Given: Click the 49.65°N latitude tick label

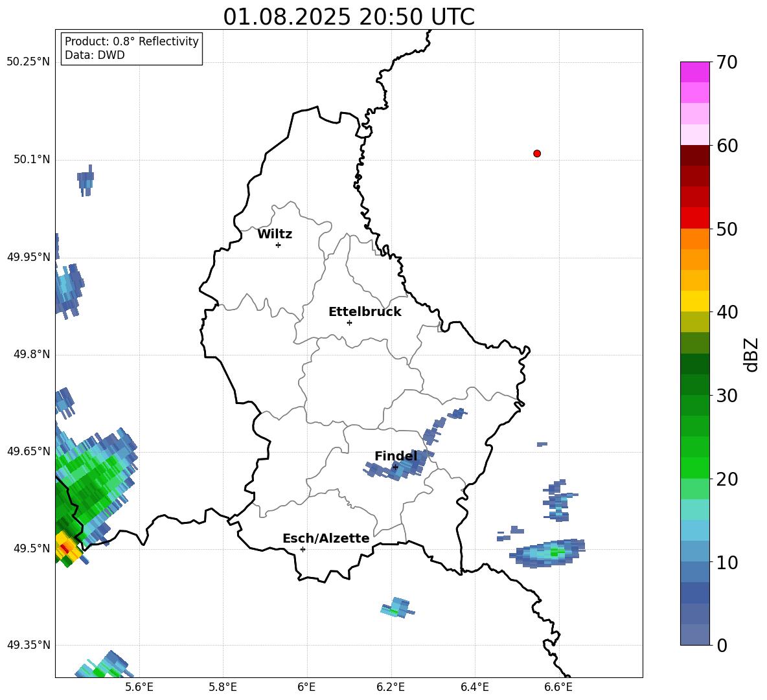Looking at the screenshot, I should (28, 451).
